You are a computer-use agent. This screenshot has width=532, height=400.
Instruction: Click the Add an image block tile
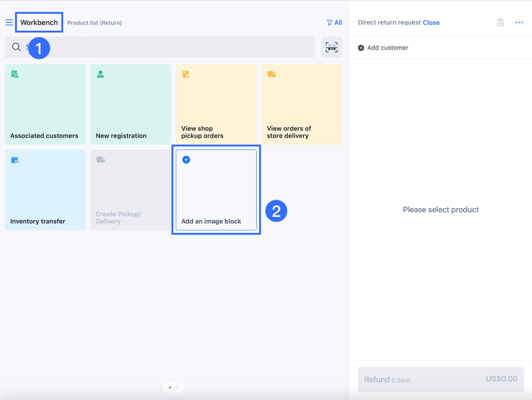pos(216,190)
